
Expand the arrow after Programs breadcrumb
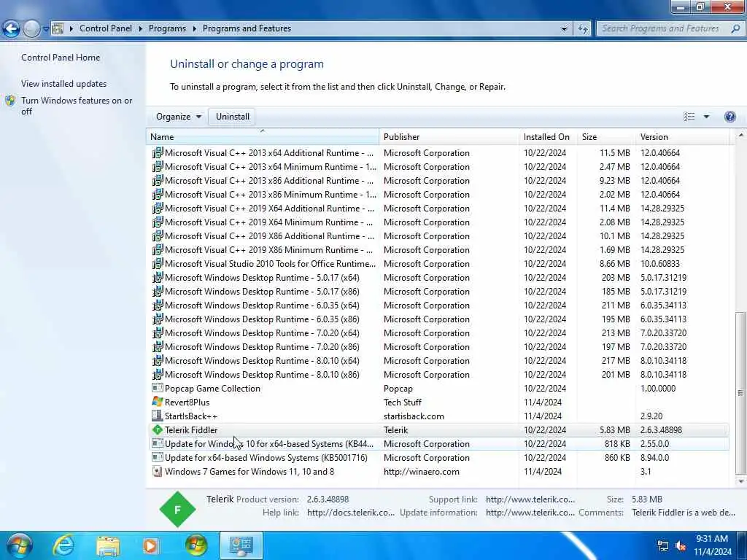(x=194, y=28)
